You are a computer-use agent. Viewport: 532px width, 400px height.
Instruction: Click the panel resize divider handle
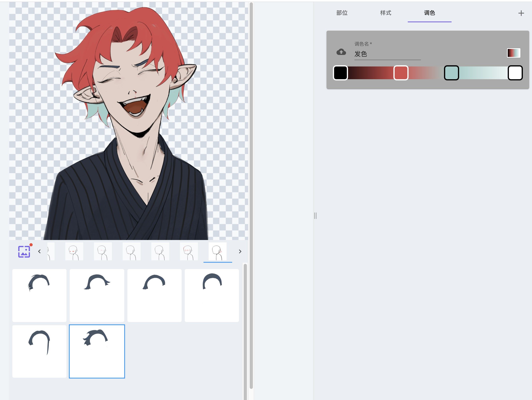point(315,216)
